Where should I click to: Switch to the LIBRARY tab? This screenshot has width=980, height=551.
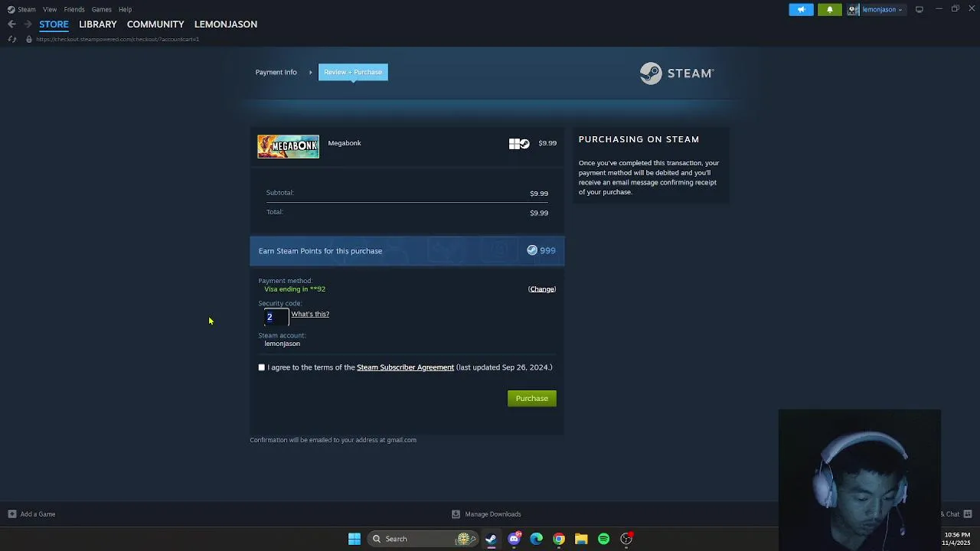[x=98, y=24]
